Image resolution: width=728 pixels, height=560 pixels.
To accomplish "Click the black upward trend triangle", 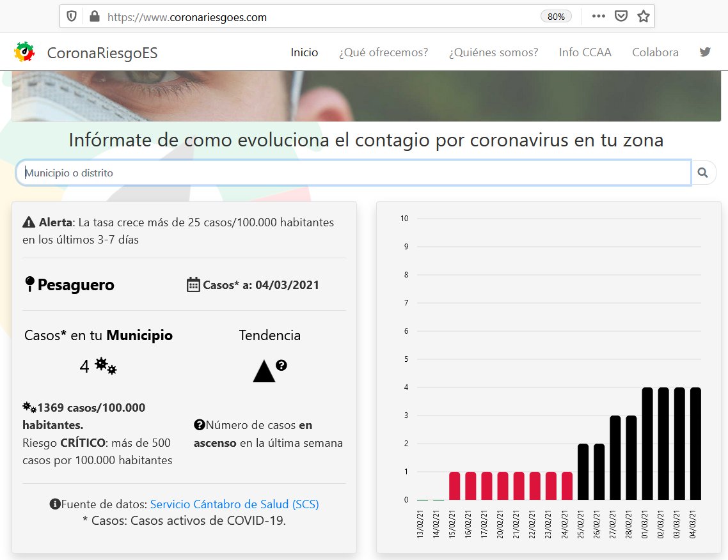I will (x=264, y=371).
